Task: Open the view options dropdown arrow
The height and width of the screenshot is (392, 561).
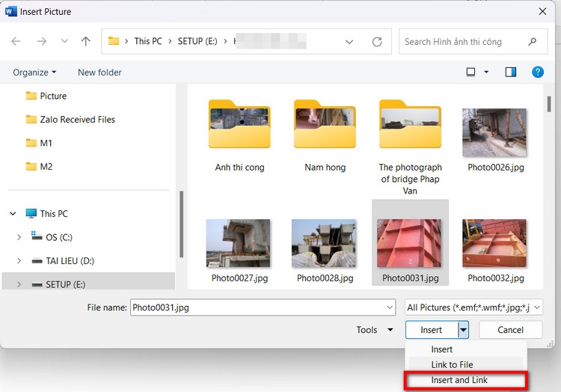Action: point(486,73)
